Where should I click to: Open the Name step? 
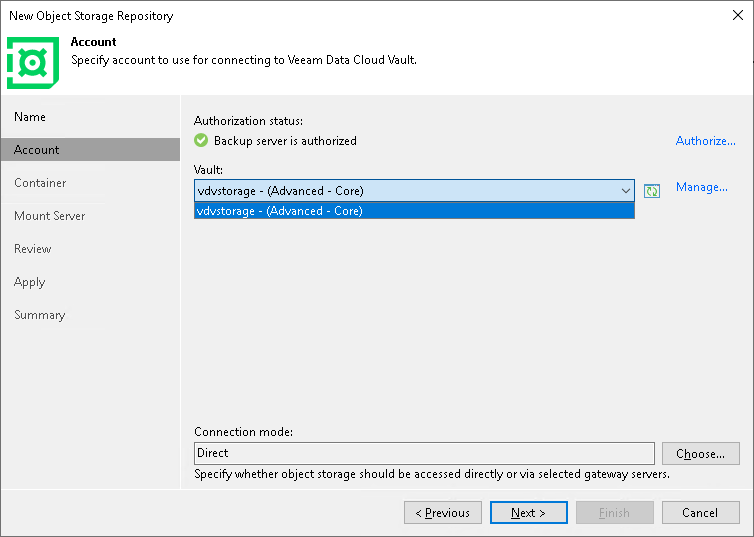30,117
